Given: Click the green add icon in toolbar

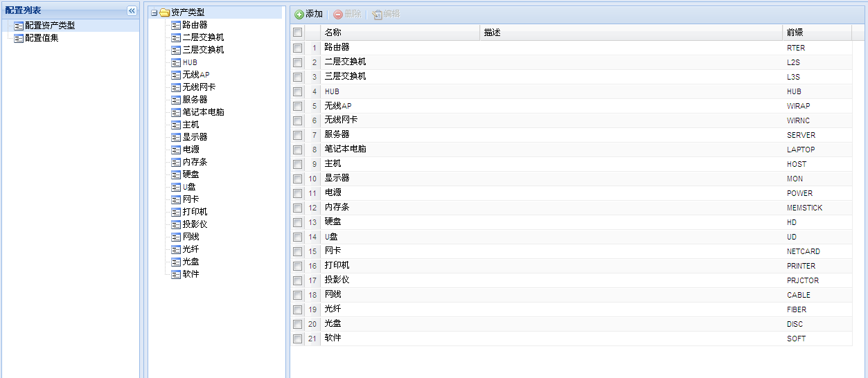Looking at the screenshot, I should [299, 15].
